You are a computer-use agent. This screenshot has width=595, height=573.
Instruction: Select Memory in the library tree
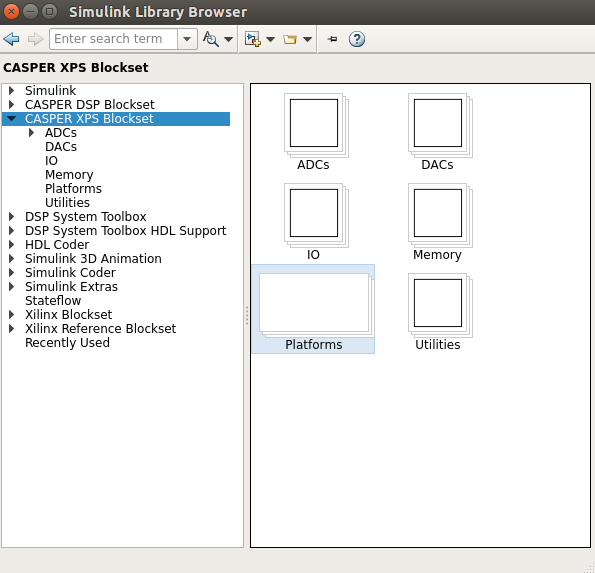[x=69, y=175]
